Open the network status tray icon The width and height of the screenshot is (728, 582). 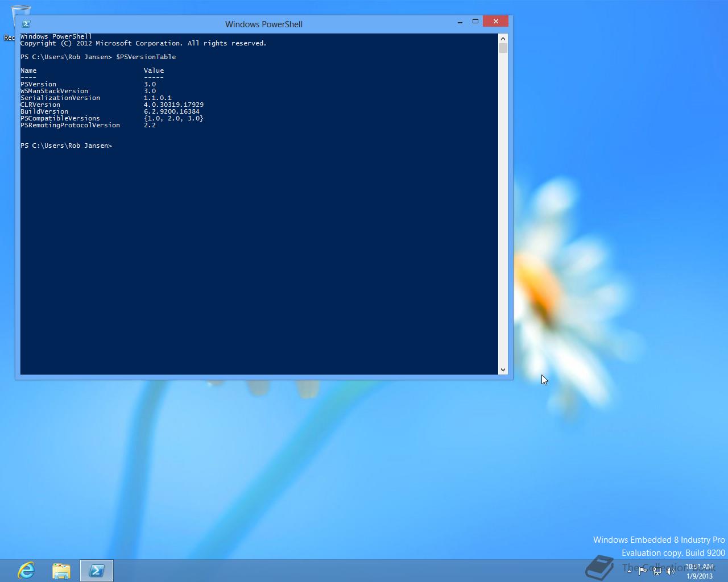(657, 571)
